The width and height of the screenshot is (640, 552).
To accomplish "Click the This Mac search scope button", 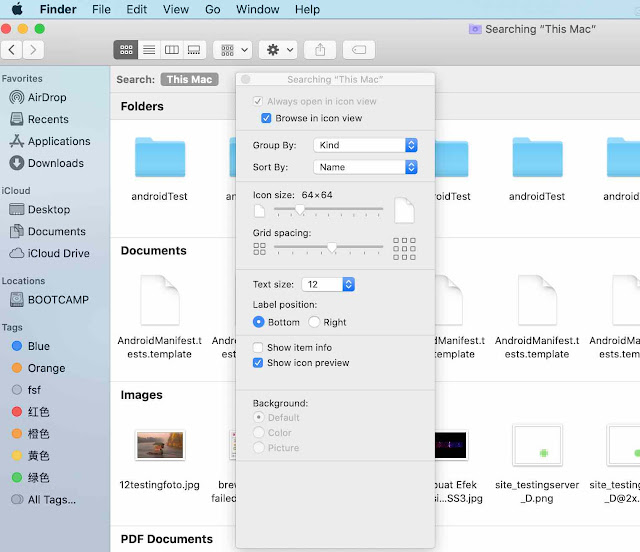I will [x=189, y=79].
